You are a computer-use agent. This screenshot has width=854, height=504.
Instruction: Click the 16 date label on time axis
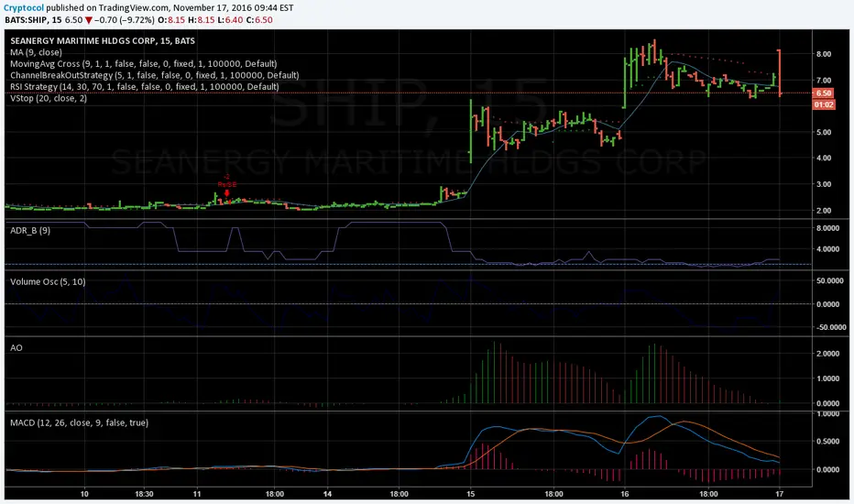tap(625, 494)
